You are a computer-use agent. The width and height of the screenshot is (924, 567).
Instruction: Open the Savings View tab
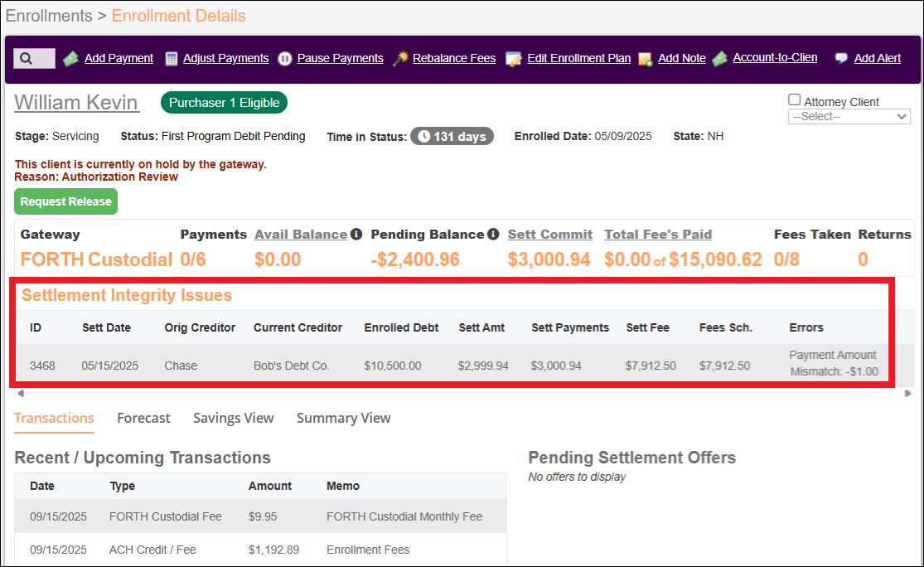[234, 419]
